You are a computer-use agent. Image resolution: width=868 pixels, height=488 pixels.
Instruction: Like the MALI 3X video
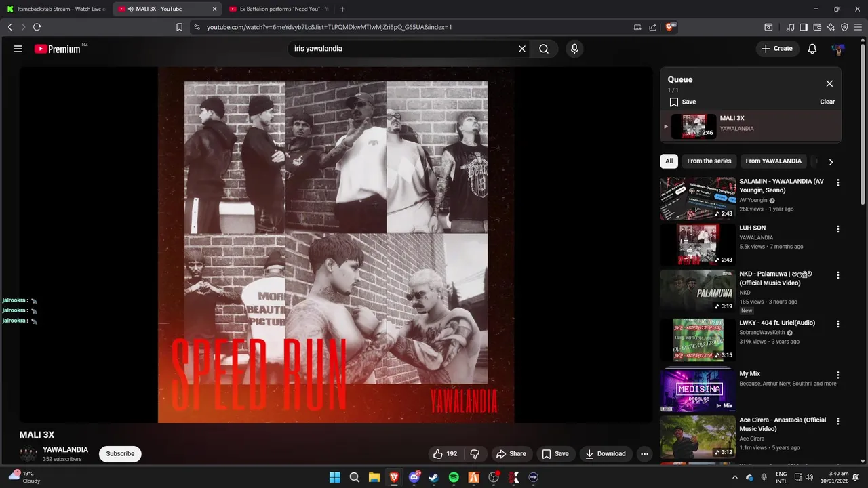(x=445, y=454)
